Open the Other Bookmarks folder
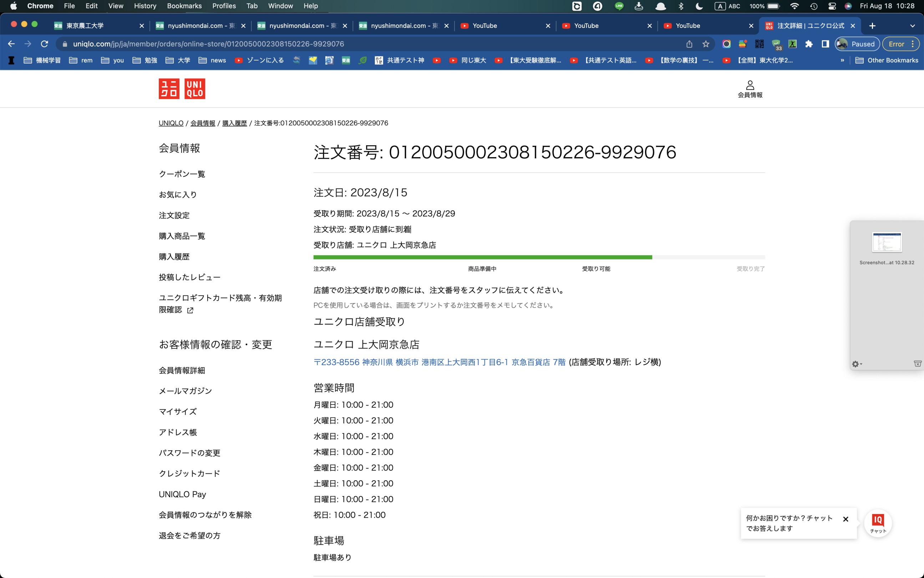The height and width of the screenshot is (578, 924). tap(887, 60)
